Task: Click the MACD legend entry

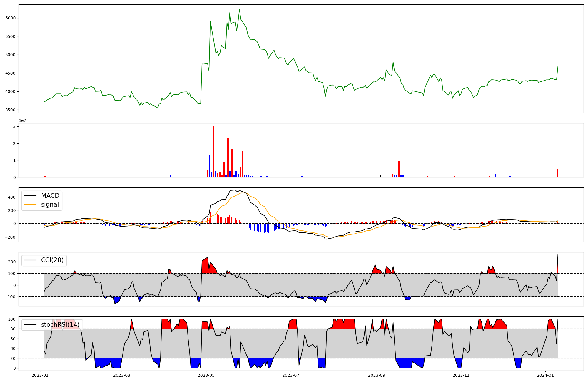Action: (x=50, y=196)
